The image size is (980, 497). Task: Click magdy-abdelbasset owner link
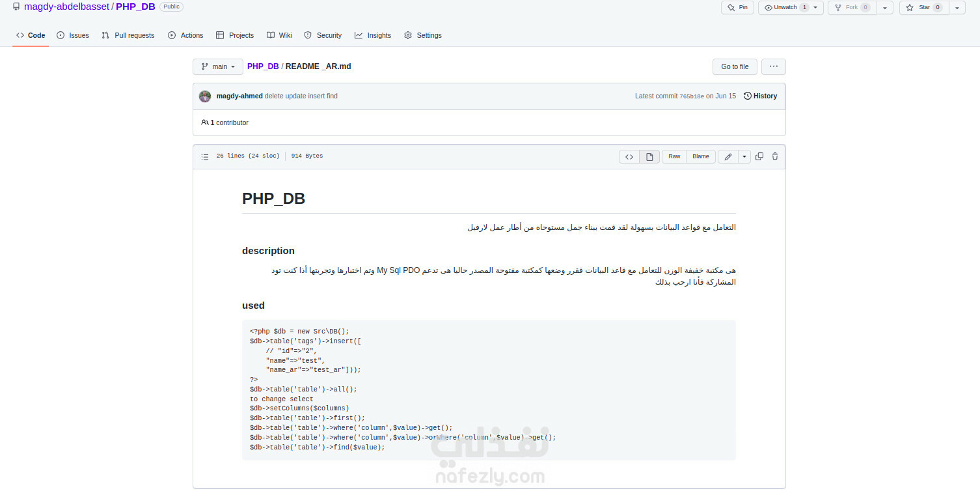point(66,7)
